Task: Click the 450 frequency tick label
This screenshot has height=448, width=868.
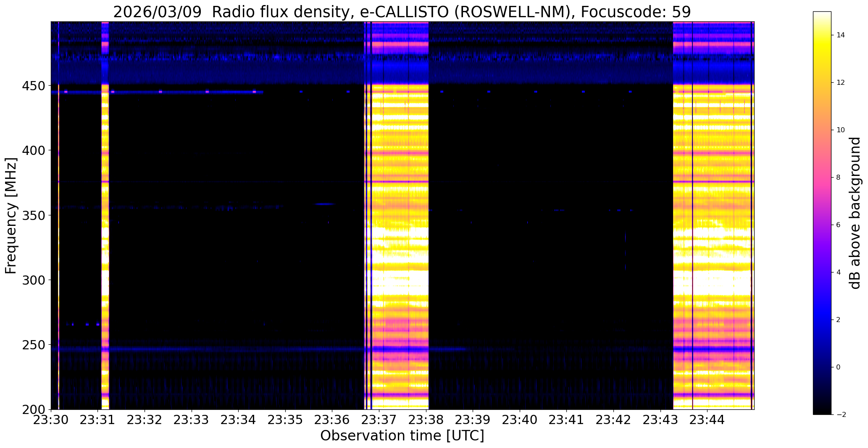Action: click(x=34, y=86)
